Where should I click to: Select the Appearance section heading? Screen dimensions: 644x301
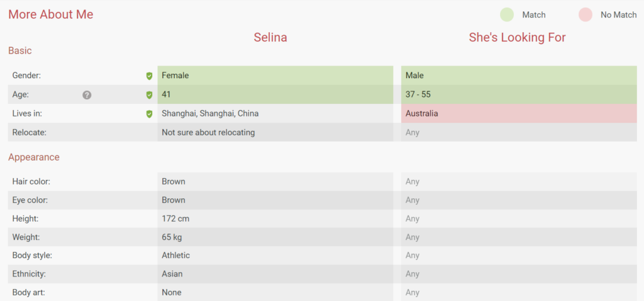click(x=34, y=157)
